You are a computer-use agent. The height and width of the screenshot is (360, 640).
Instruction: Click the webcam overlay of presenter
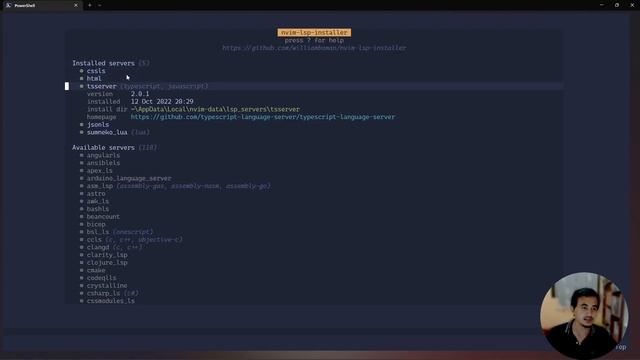point(584,316)
